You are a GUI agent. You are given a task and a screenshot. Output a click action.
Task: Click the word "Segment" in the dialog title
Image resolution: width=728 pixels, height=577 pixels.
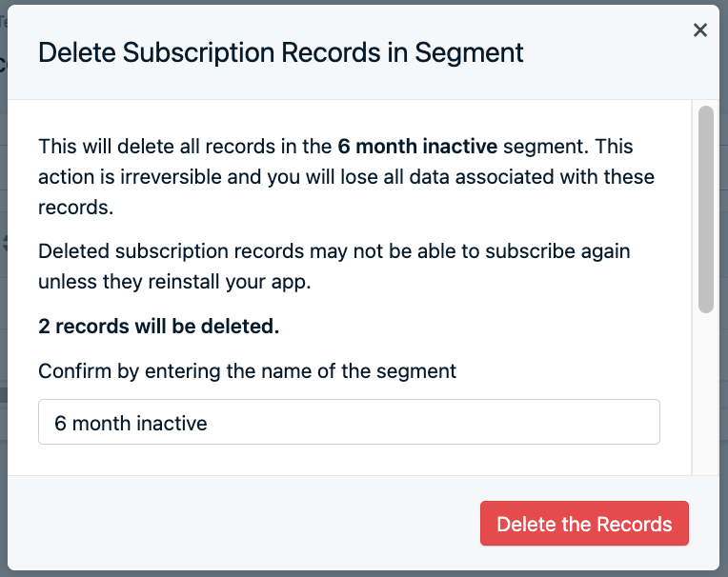pyautogui.click(x=470, y=52)
